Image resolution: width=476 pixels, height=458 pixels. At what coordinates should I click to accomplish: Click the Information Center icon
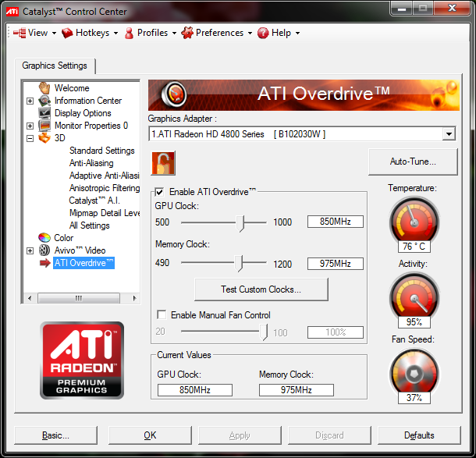[x=44, y=101]
